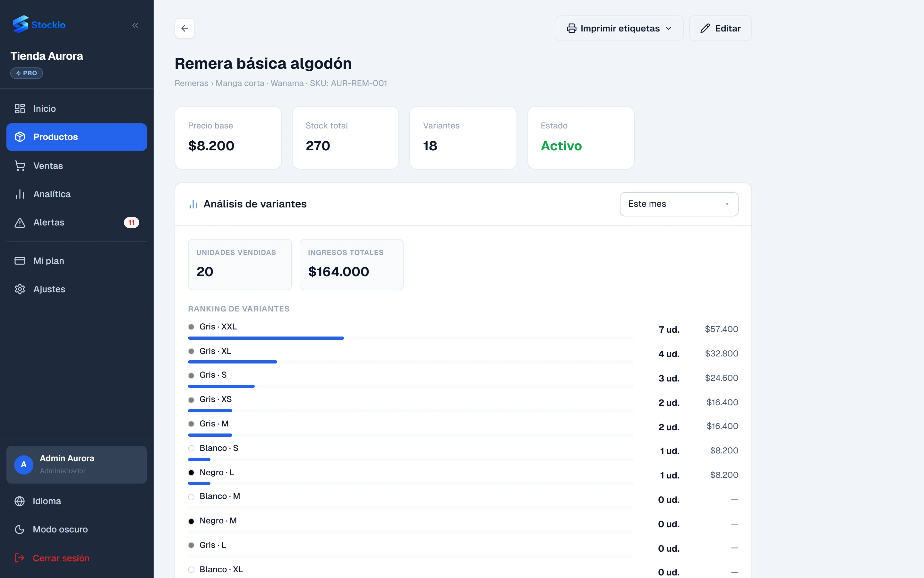
Task: Click the red 11 alerts badge
Action: click(131, 223)
